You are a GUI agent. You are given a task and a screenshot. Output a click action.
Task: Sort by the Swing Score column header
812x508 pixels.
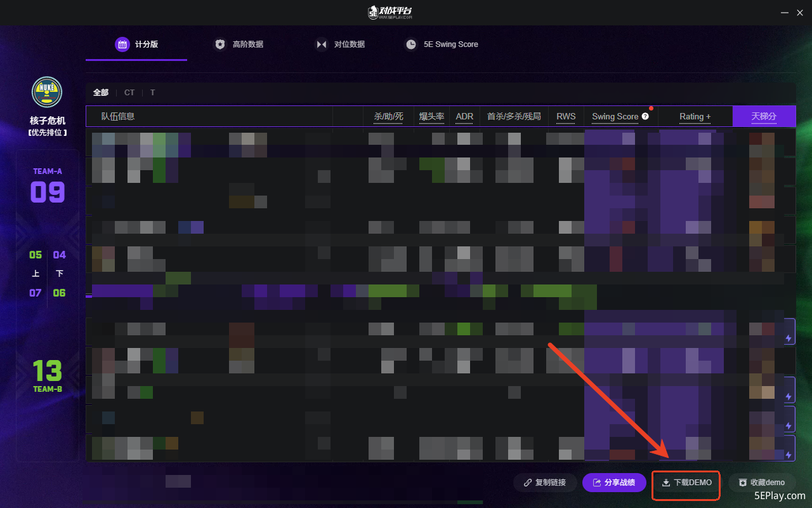coord(615,116)
